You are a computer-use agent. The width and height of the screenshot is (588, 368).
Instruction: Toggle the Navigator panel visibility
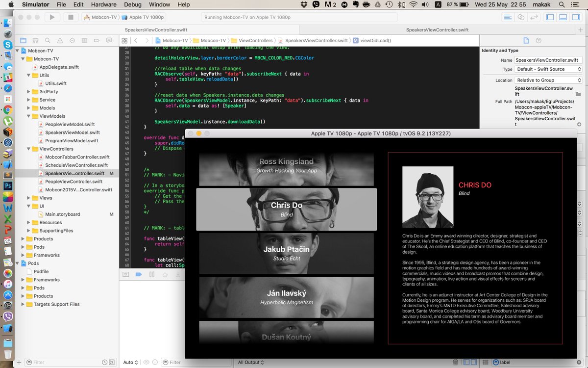point(550,17)
